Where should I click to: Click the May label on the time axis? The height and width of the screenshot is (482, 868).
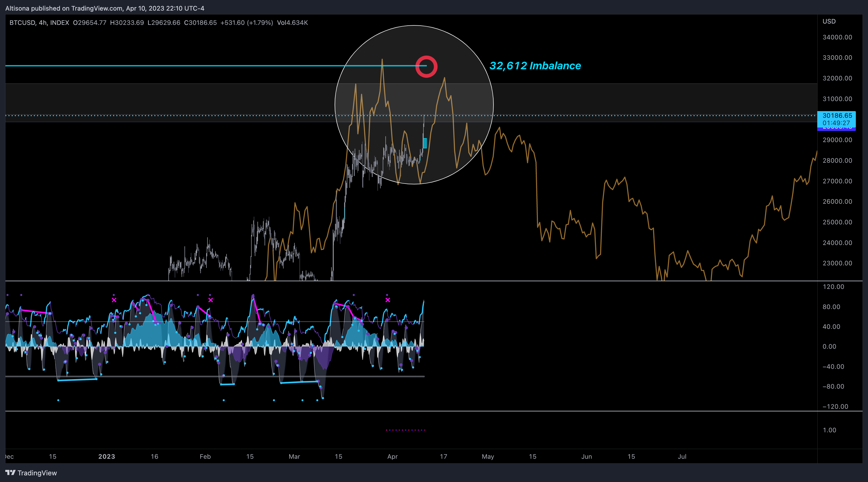pos(488,456)
